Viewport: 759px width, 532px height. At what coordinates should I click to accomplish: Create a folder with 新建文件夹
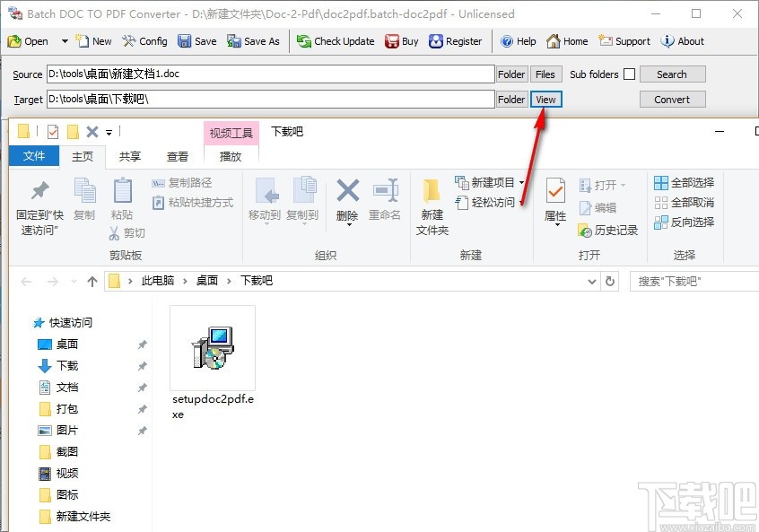click(x=432, y=207)
